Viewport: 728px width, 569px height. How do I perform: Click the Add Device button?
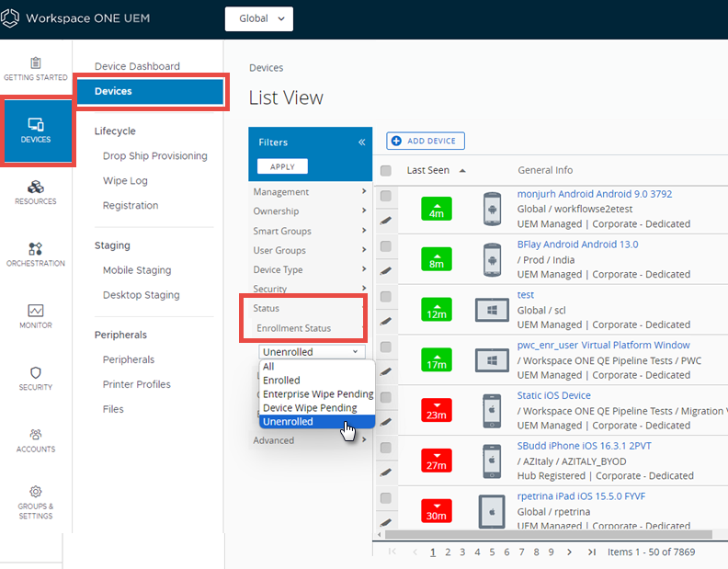[426, 141]
